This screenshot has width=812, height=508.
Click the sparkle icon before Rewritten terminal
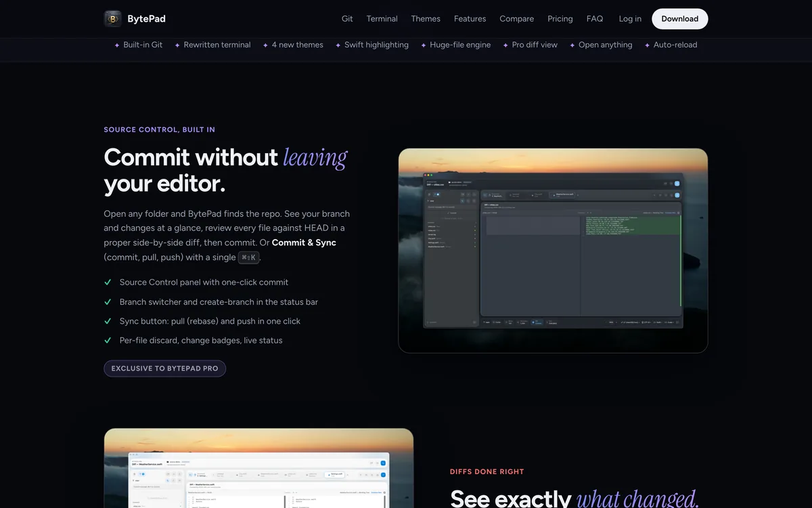pyautogui.click(x=177, y=45)
